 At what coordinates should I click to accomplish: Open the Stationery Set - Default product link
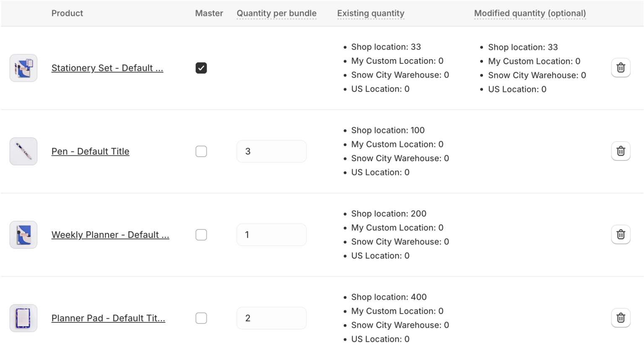(107, 68)
